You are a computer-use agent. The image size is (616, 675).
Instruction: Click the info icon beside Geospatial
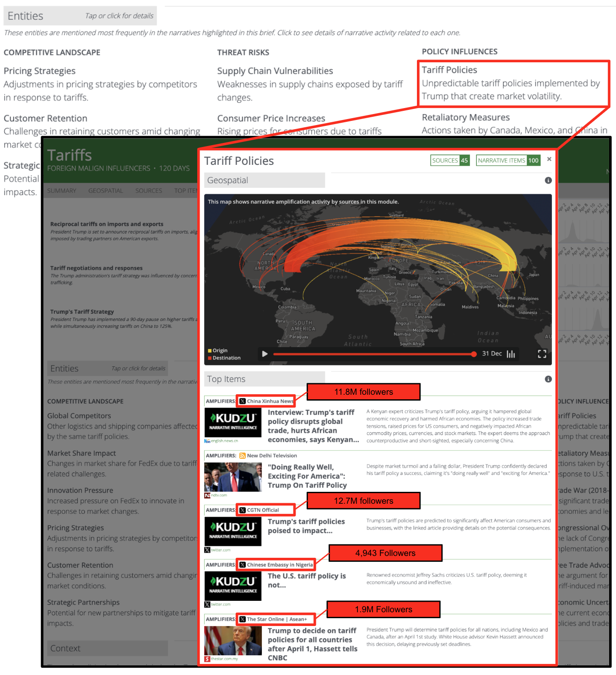(x=548, y=180)
